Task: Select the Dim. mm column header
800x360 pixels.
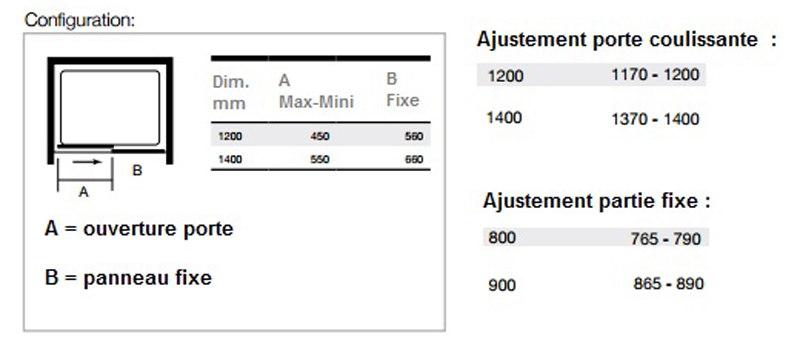Action: coord(231,92)
